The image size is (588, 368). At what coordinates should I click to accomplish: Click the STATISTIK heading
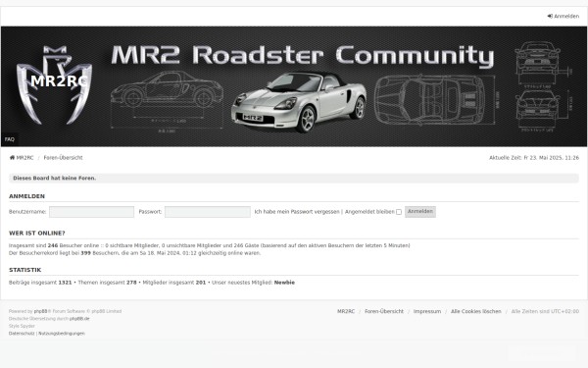click(25, 270)
